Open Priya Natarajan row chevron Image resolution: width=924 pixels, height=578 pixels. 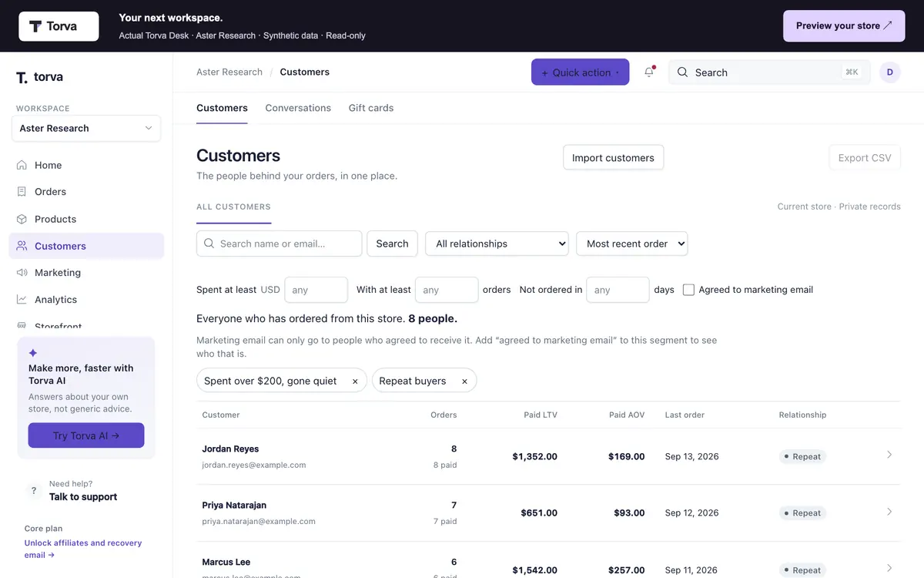[x=889, y=512]
